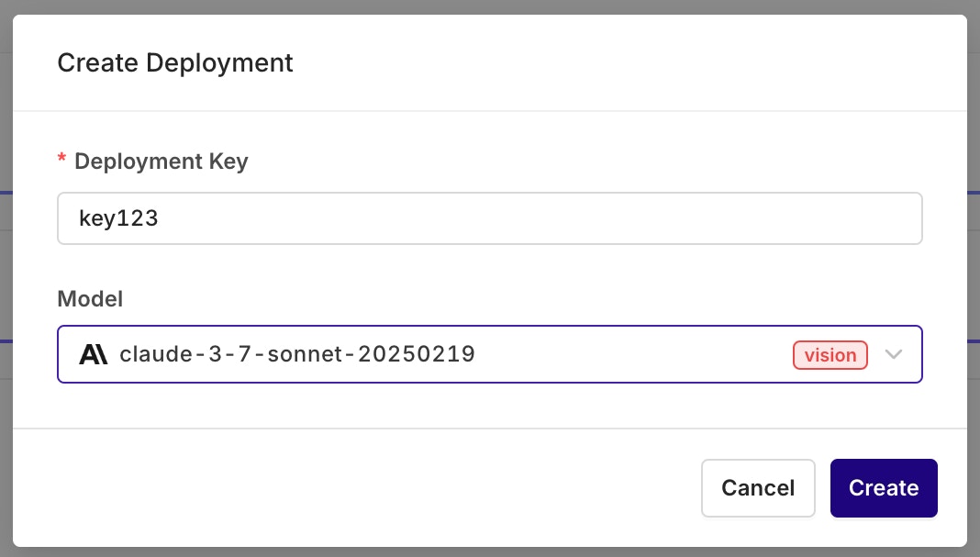Click the Model field label

(x=90, y=298)
